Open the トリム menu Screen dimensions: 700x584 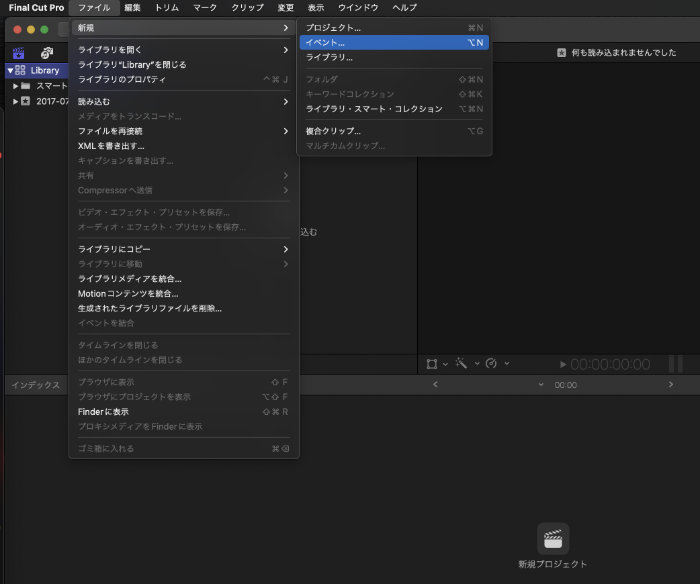pos(167,8)
